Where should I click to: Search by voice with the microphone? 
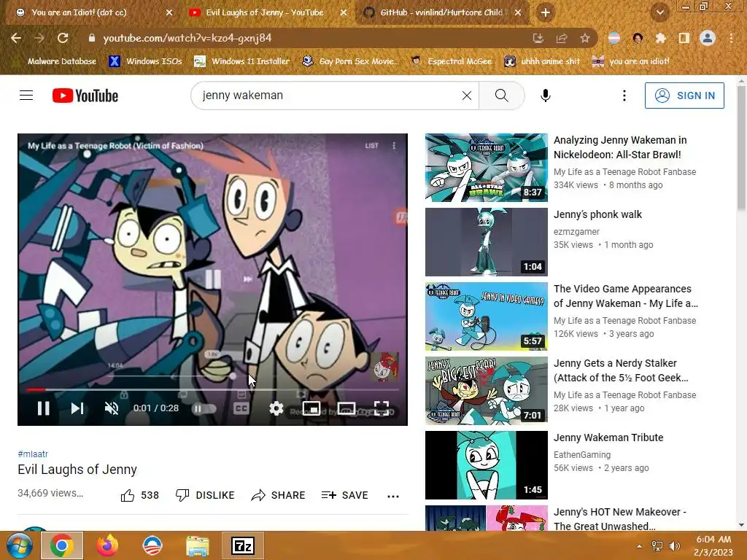pos(546,96)
